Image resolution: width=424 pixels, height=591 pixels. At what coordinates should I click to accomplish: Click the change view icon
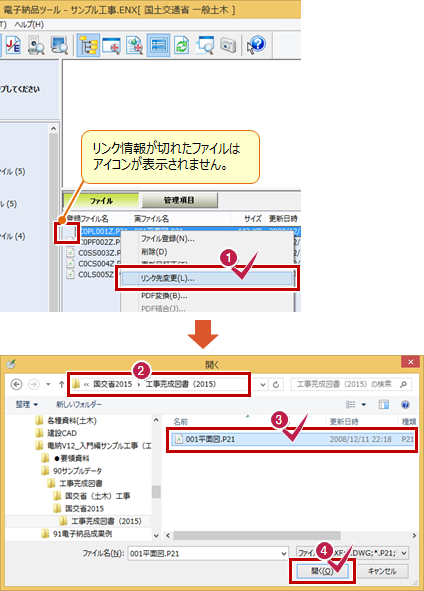pyautogui.click(x=351, y=404)
